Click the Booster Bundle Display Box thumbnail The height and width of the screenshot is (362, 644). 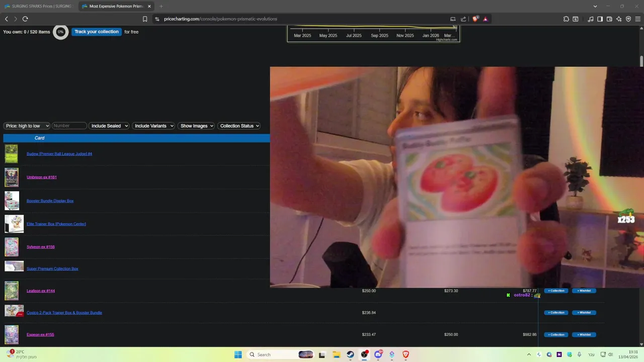click(x=12, y=201)
